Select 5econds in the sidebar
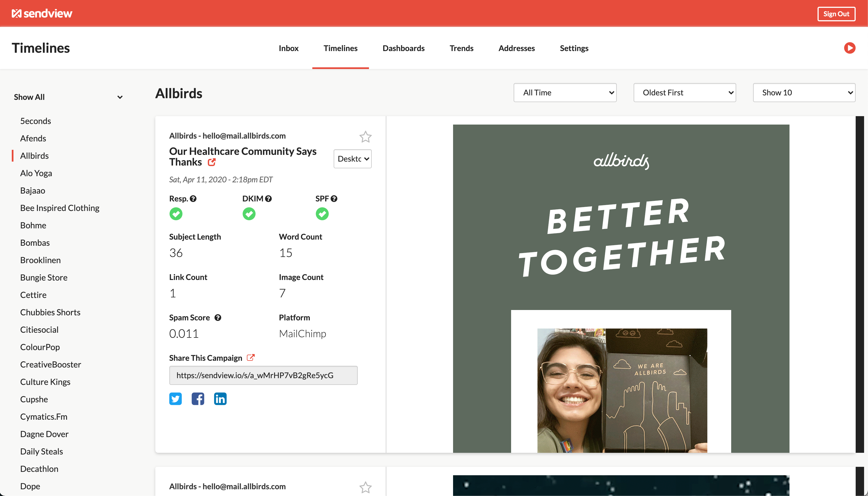 [x=35, y=121]
